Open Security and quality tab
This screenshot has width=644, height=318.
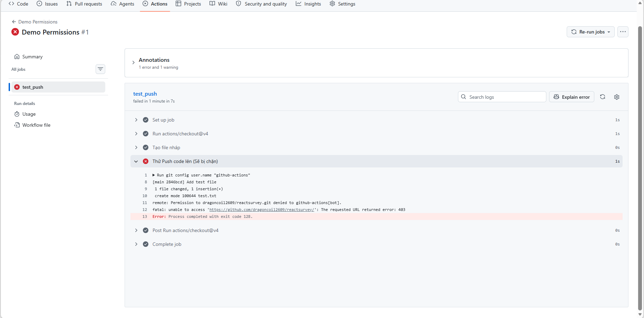pos(261,4)
